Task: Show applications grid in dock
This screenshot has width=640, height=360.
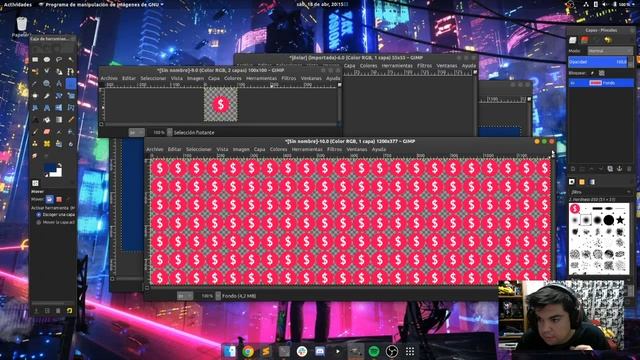Action: pos(410,351)
